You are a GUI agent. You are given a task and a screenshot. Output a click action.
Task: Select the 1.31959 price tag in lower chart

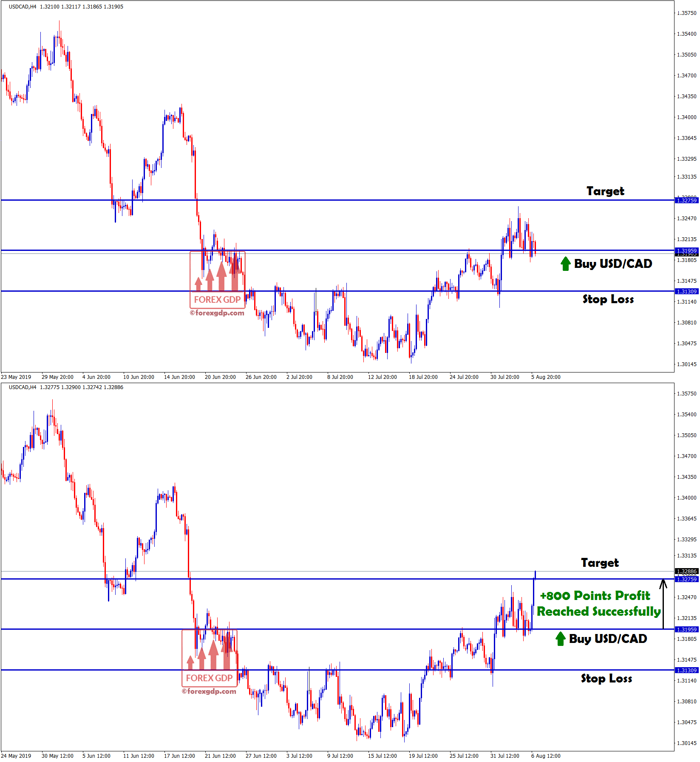tap(686, 629)
